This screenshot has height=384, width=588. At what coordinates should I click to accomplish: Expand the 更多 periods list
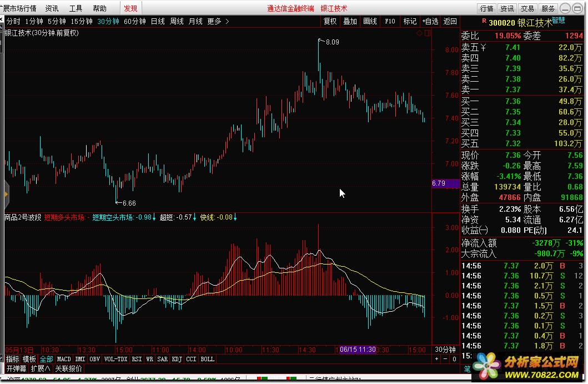(x=218, y=22)
